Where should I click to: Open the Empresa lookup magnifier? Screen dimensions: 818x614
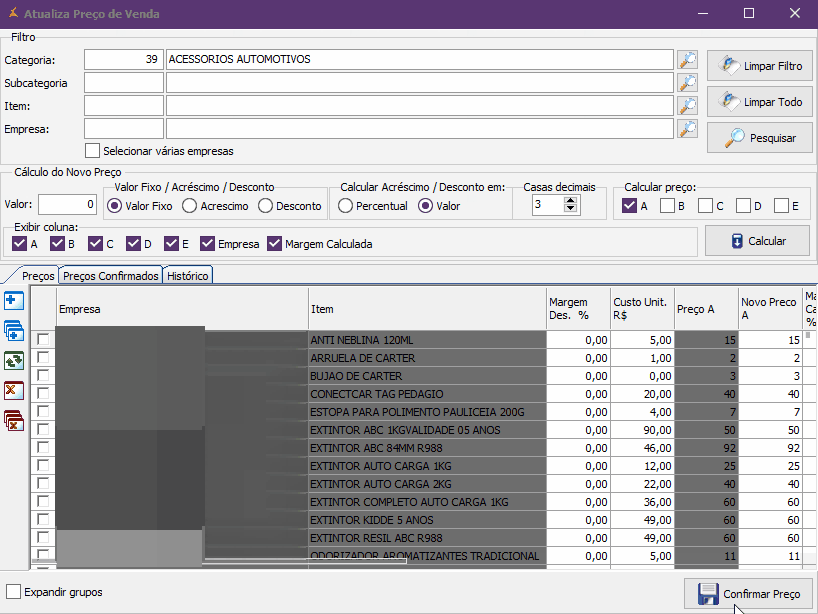pyautogui.click(x=687, y=129)
